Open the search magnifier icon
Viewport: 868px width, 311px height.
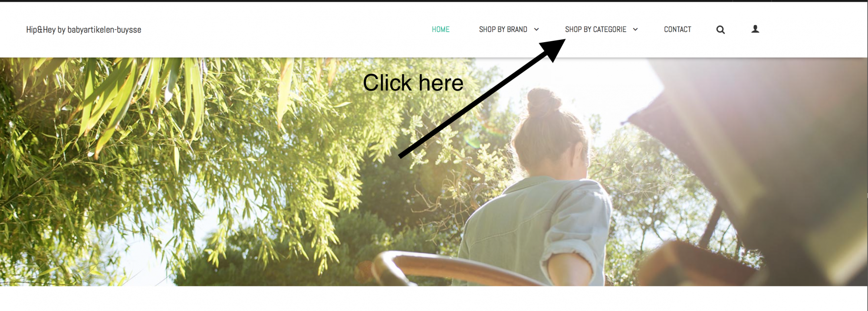720,29
